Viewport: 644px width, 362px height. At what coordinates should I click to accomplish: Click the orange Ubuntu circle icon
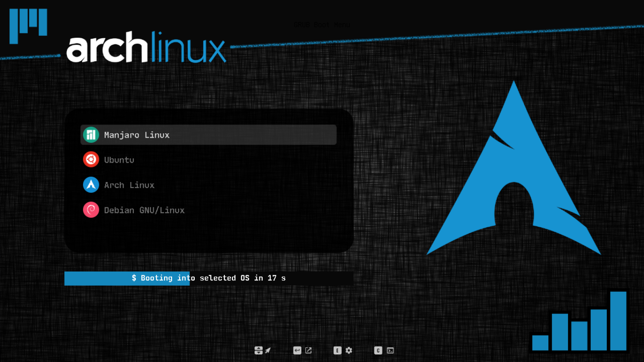tap(91, 160)
